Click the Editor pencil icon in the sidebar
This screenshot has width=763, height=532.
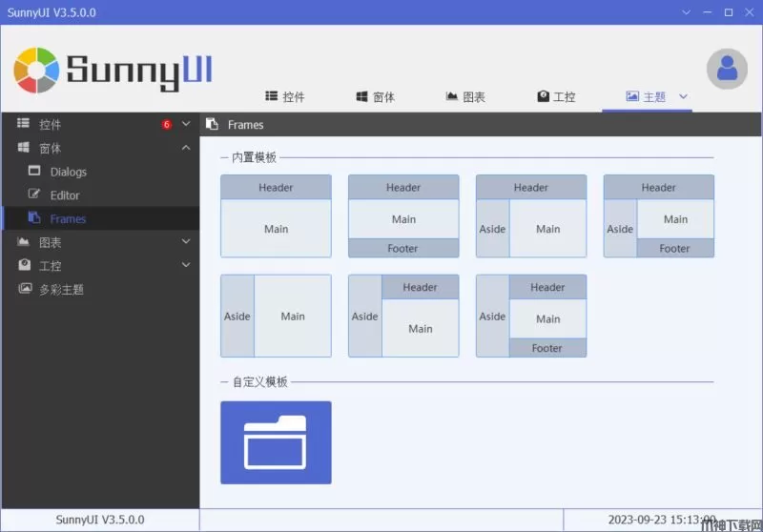(x=34, y=194)
